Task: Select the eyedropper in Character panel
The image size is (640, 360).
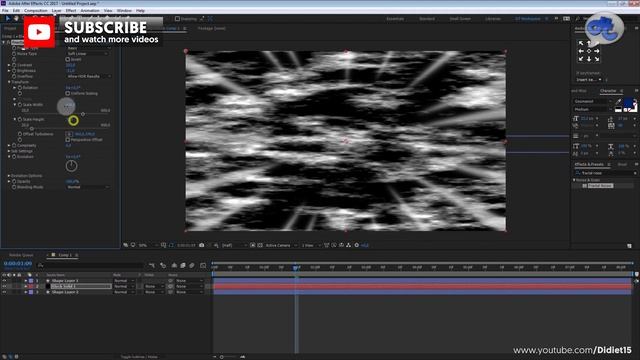Action: pyautogui.click(x=619, y=101)
